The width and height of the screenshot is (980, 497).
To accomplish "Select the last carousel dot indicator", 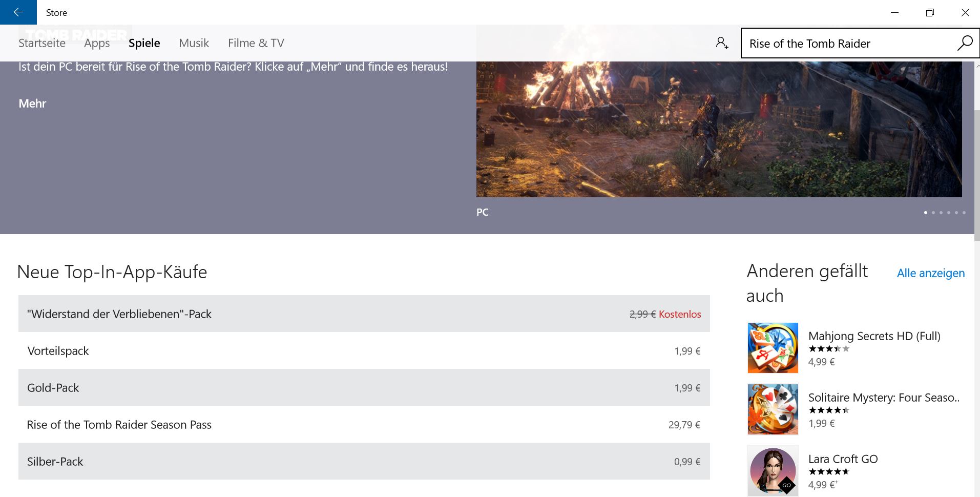I will pyautogui.click(x=964, y=212).
